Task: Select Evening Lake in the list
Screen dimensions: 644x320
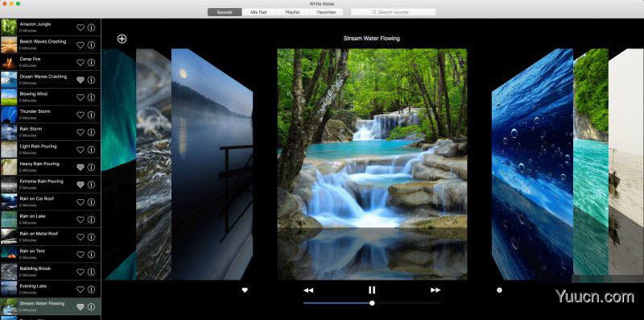Action: pyautogui.click(x=50, y=289)
